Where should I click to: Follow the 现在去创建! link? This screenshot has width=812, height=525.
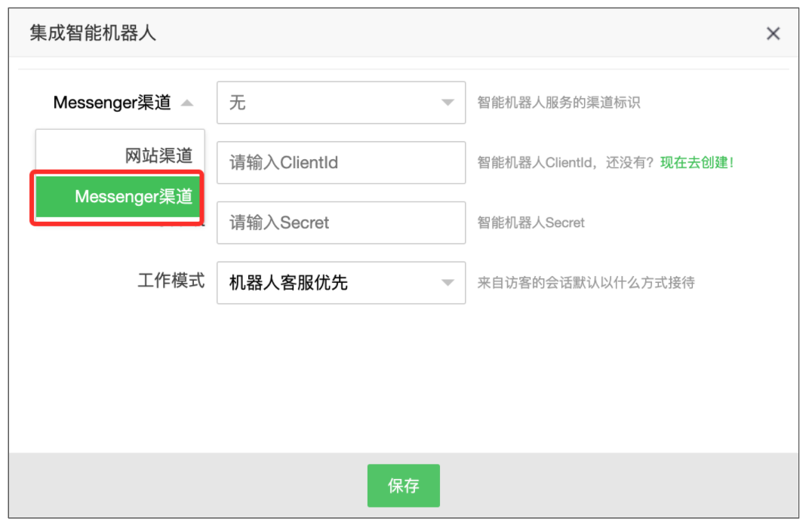(697, 163)
